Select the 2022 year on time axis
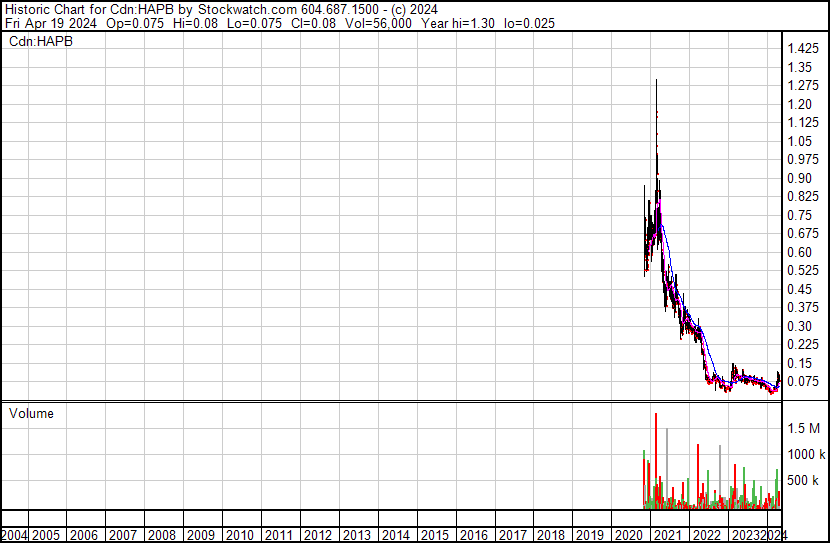Viewport: 830px width, 543px height. click(x=707, y=535)
